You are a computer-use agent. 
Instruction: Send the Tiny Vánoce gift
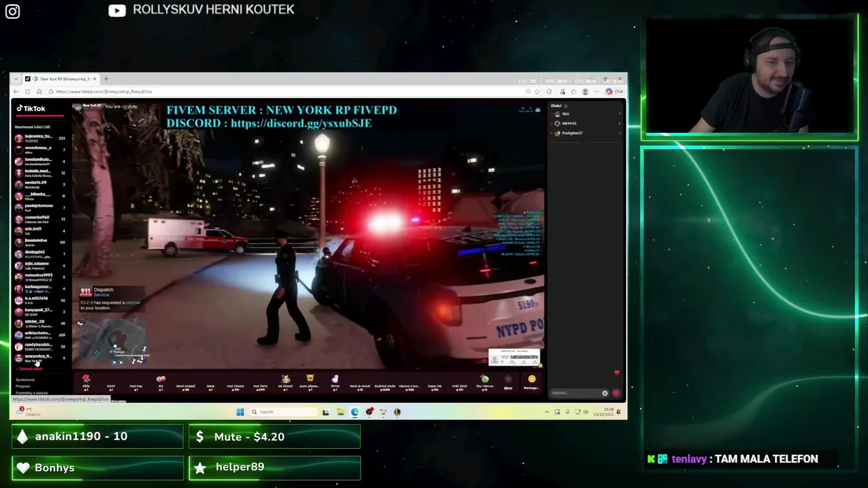click(x=484, y=382)
